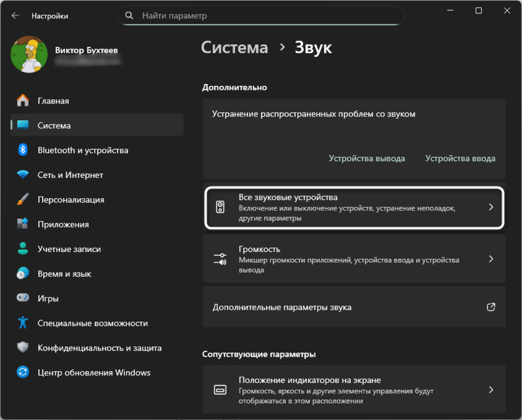522x420 pixels.
Task: Click Система in the breadcrumb
Action: click(235, 47)
